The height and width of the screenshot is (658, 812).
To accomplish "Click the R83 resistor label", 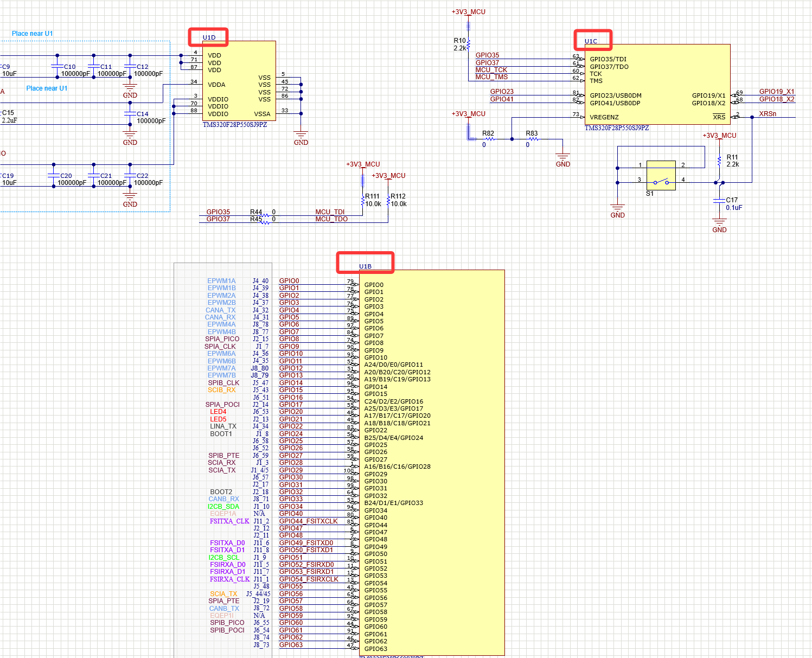I will (x=532, y=133).
